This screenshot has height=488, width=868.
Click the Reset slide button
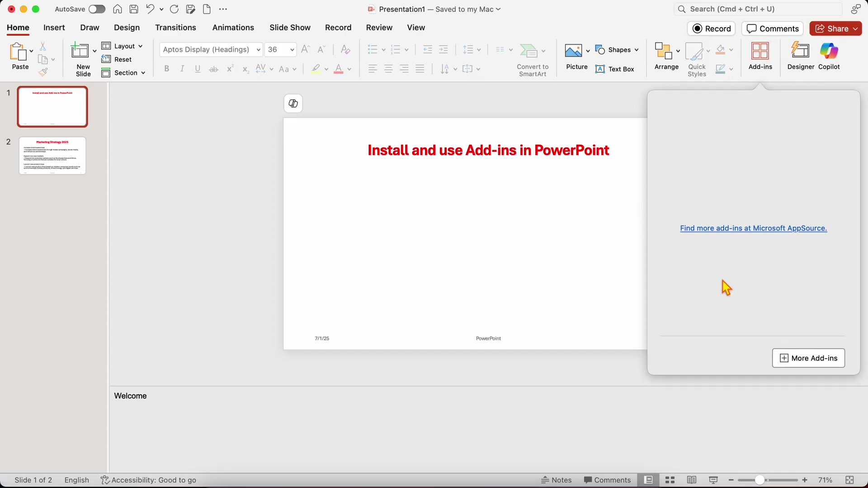(x=117, y=59)
